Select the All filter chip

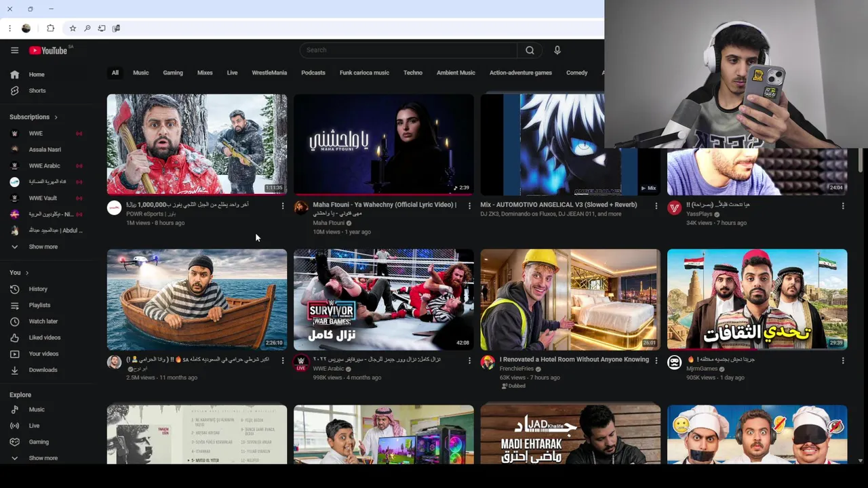click(115, 73)
